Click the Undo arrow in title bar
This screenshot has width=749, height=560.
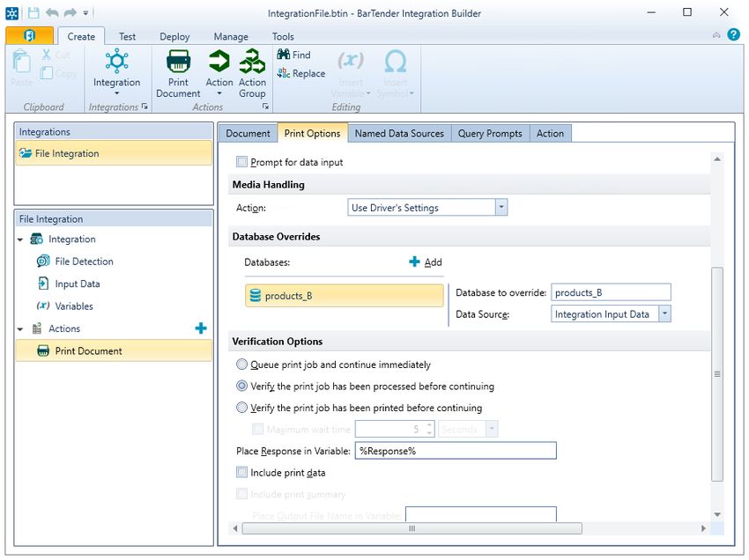52,13
